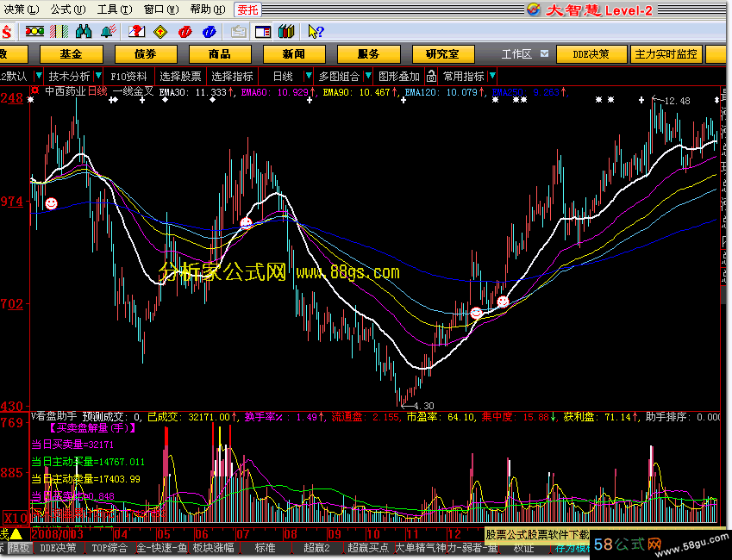The height and width of the screenshot is (560, 732).
Task: Click the red dollar sign toolbar icon
Action: pyautogui.click(x=6, y=32)
